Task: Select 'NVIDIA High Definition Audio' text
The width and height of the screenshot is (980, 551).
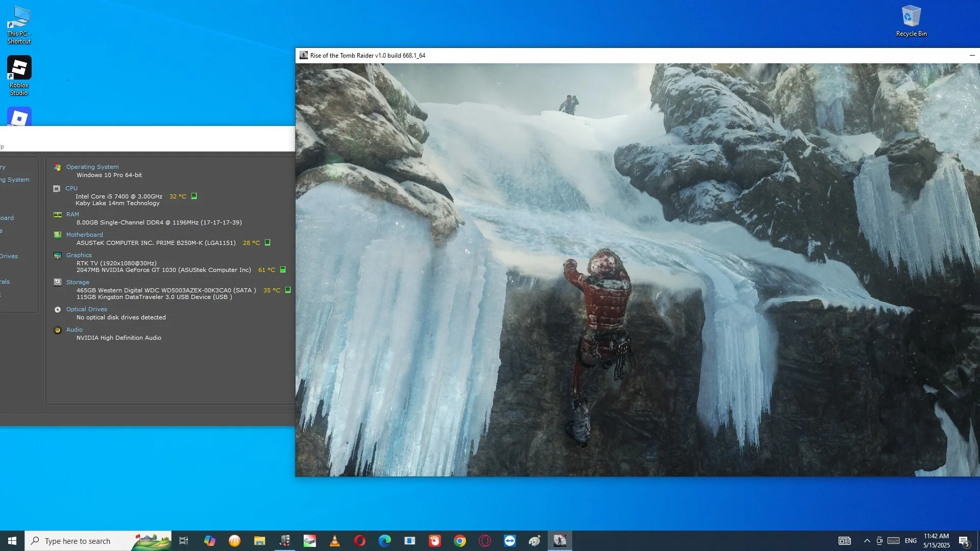Action: (119, 338)
